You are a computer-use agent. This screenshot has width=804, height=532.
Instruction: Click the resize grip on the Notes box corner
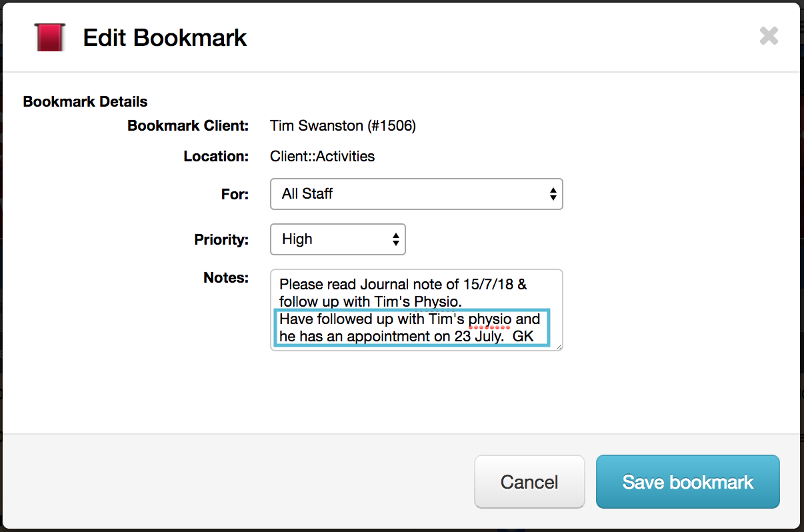tap(559, 347)
